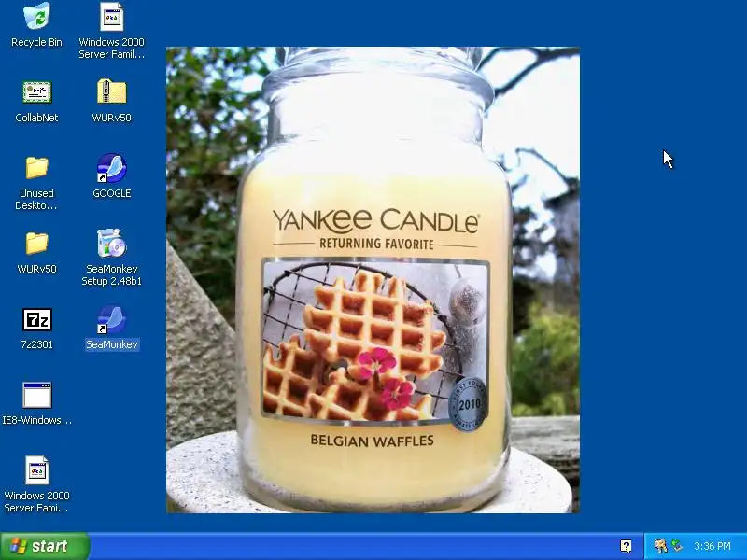Screen dimensions: 747x560
Task: Select the 7z2301 installer icon
Action: [x=36, y=319]
